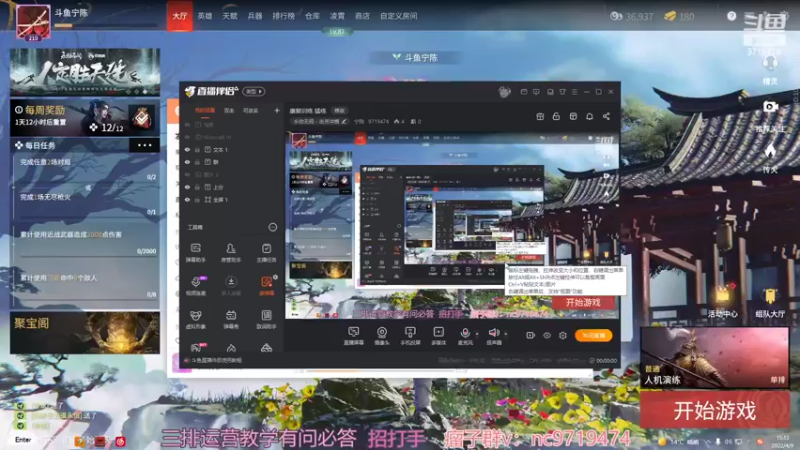The image size is (800, 450).
Task: Toggle visibility of the 文本 1 source
Action: pos(187,149)
